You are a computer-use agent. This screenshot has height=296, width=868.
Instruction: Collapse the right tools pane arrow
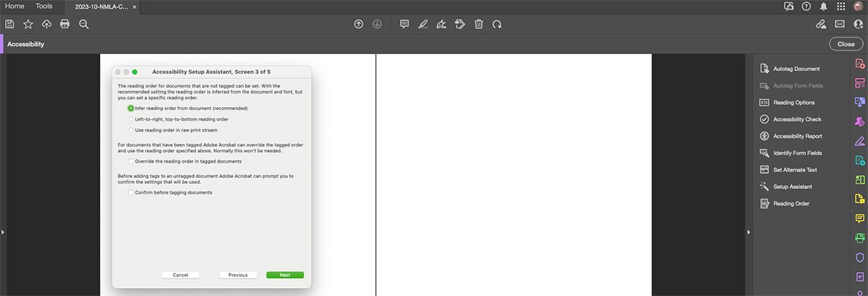(x=746, y=232)
